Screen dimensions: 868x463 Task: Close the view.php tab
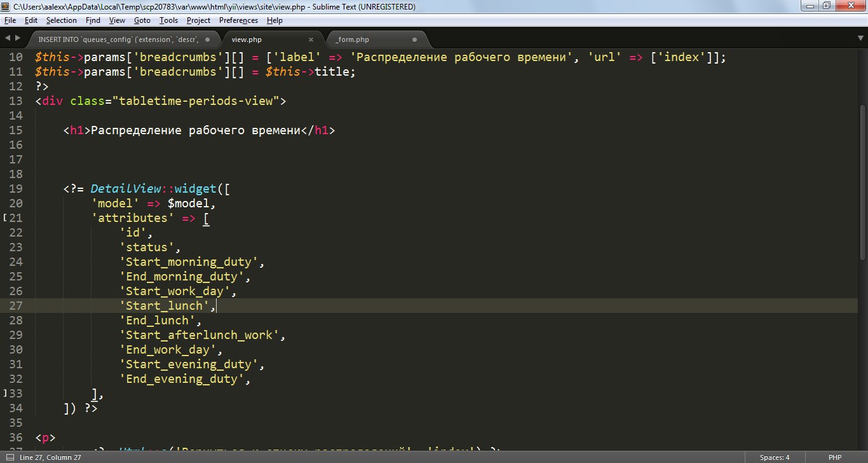[x=311, y=39]
